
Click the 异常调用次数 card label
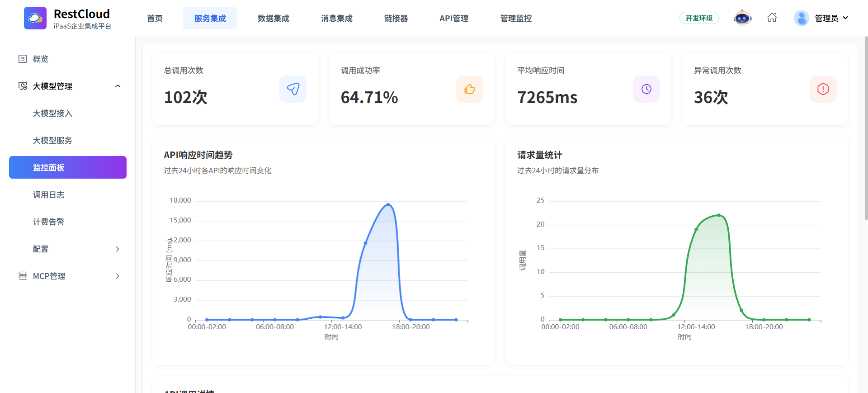pyautogui.click(x=718, y=71)
